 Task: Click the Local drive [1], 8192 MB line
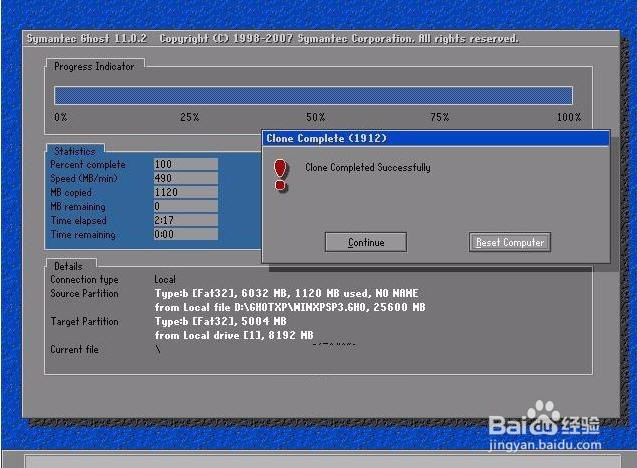[234, 336]
